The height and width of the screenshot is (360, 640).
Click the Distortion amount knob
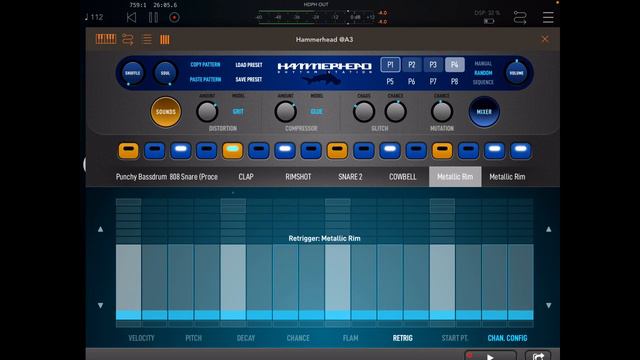207,111
